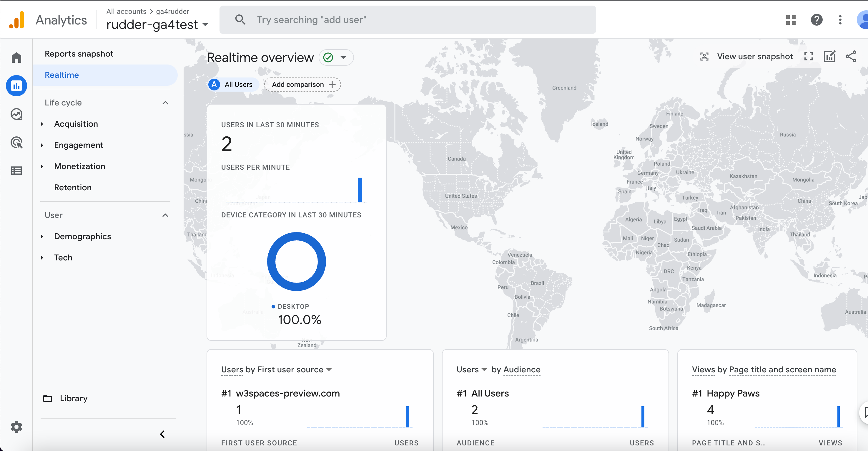Open the Help question mark icon
The image size is (868, 451).
(817, 20)
